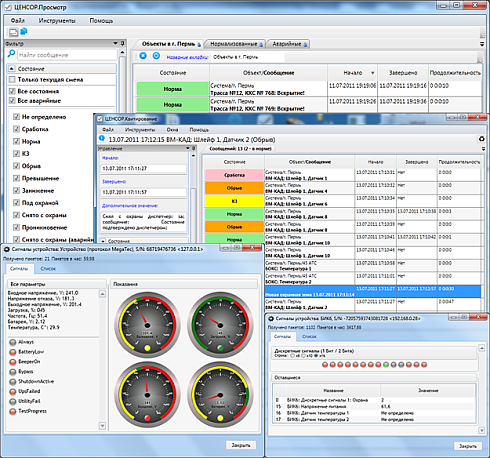Open the Управление panel dropdown arrow
Image resolution: width=490 pixels, height=458 pixels.
[x=188, y=148]
